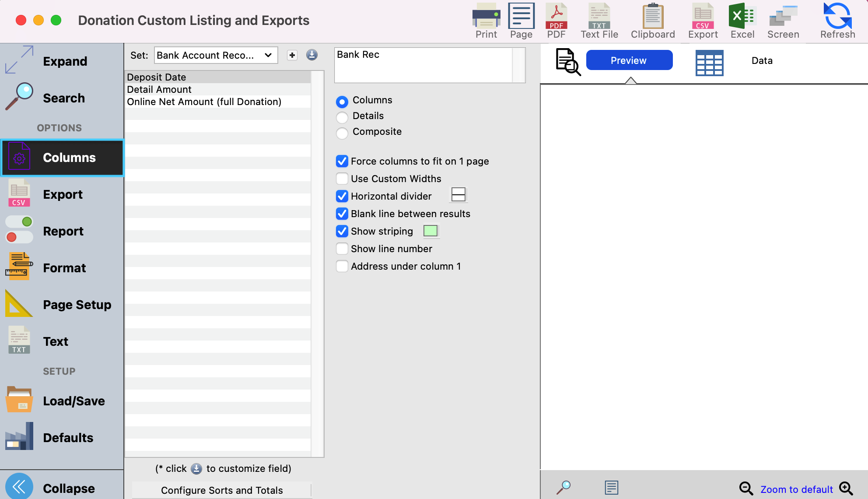Click the Data grid view icon

pyautogui.click(x=709, y=63)
